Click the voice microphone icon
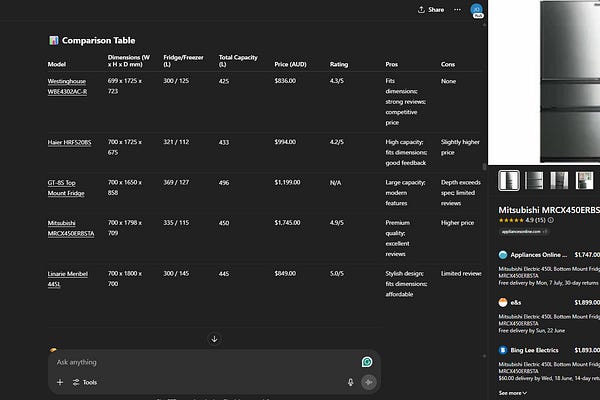Image resolution: width=600 pixels, height=400 pixels. click(x=350, y=382)
